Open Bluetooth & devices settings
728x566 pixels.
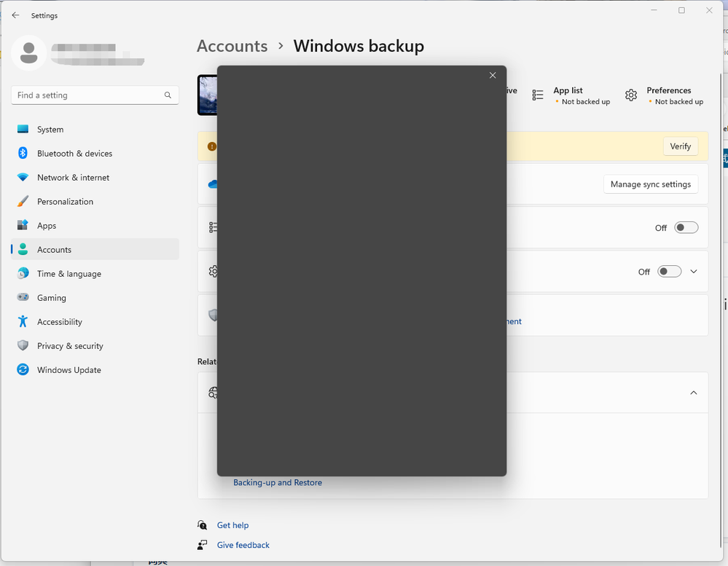coord(95,154)
